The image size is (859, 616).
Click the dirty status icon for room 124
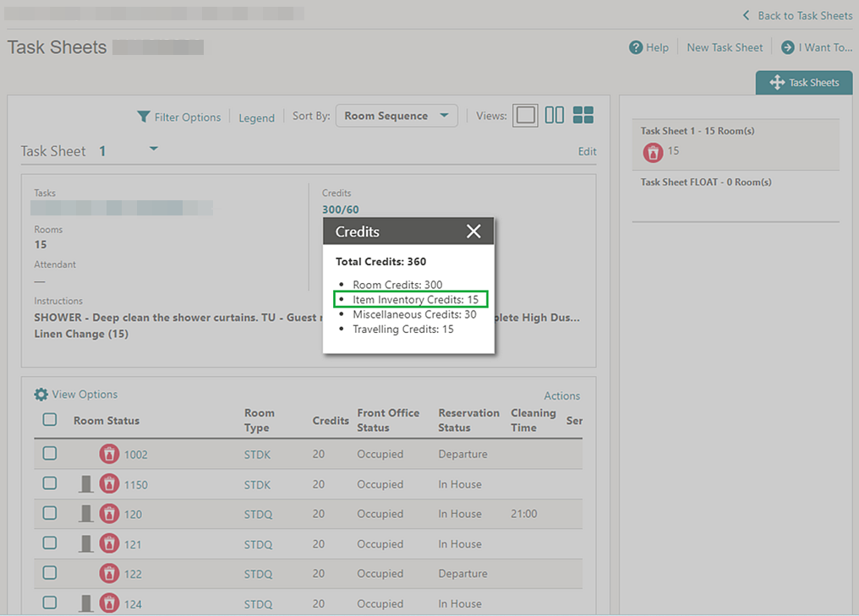109,603
